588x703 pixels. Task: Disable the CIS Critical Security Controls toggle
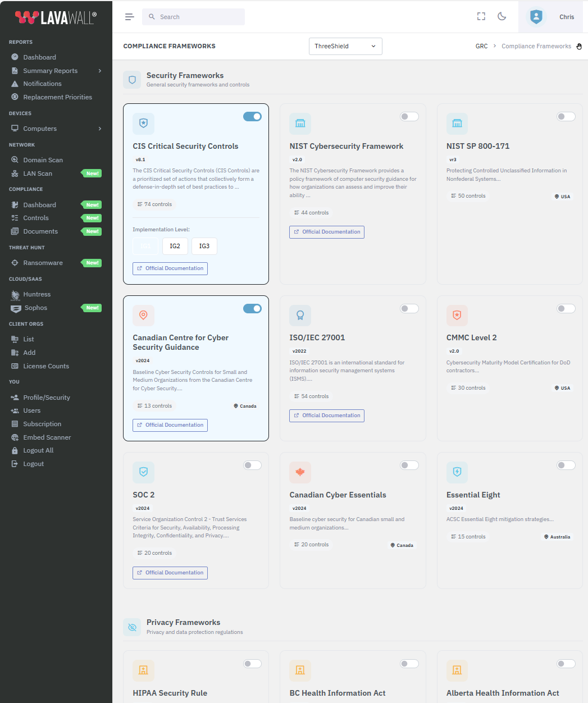[252, 117]
